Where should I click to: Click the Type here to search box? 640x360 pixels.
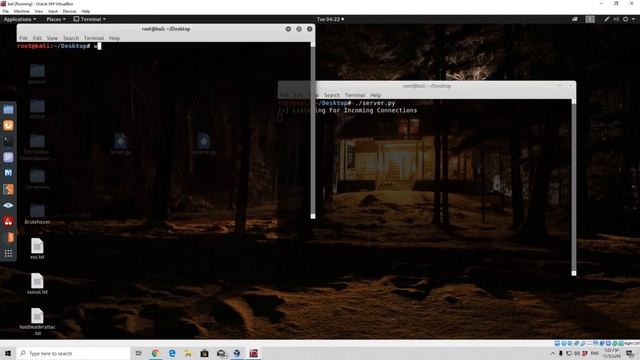coord(73,353)
